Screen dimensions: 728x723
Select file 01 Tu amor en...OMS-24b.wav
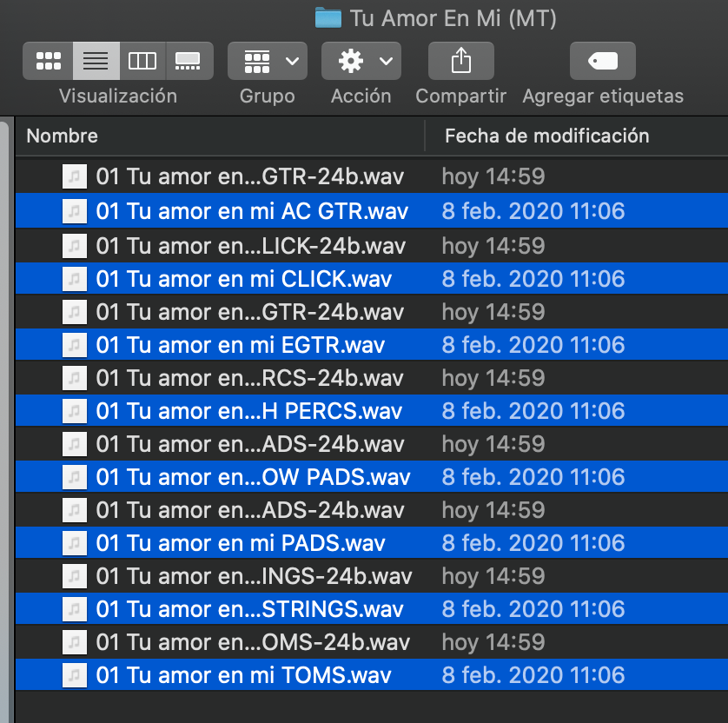tap(372, 641)
